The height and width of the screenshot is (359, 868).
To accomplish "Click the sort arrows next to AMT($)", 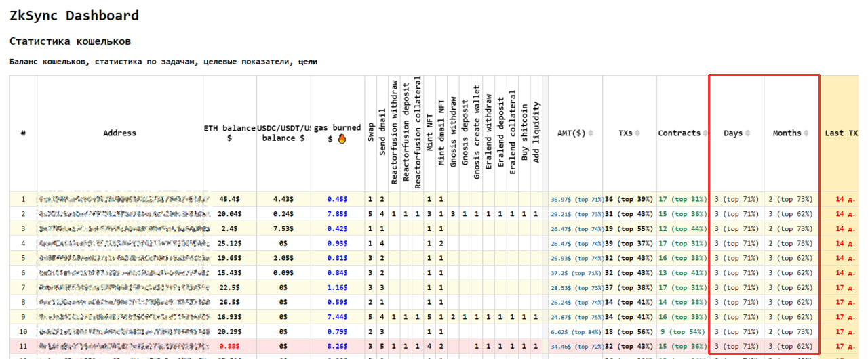I will tap(591, 133).
